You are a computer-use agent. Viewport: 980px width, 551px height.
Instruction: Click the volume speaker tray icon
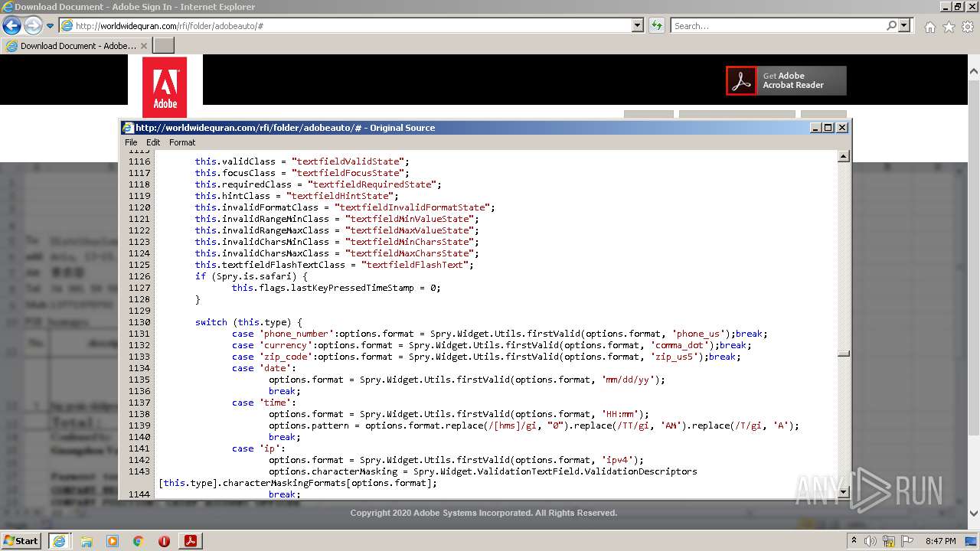click(x=871, y=540)
